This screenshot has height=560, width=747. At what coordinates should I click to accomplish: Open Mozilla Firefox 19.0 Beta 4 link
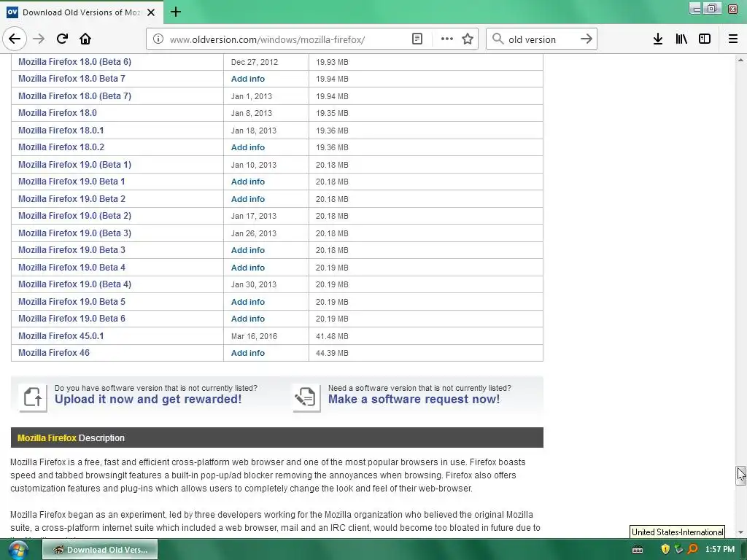71,267
